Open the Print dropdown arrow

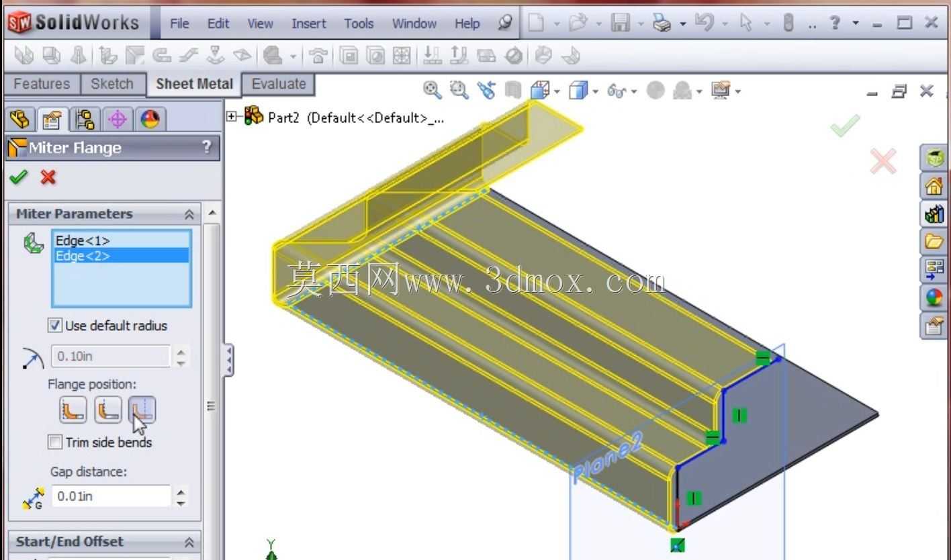(x=683, y=24)
